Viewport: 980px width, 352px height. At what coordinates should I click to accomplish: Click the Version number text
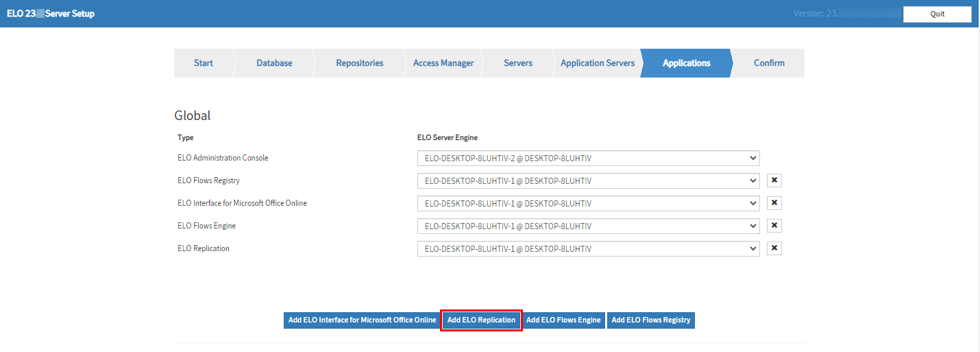[847, 14]
